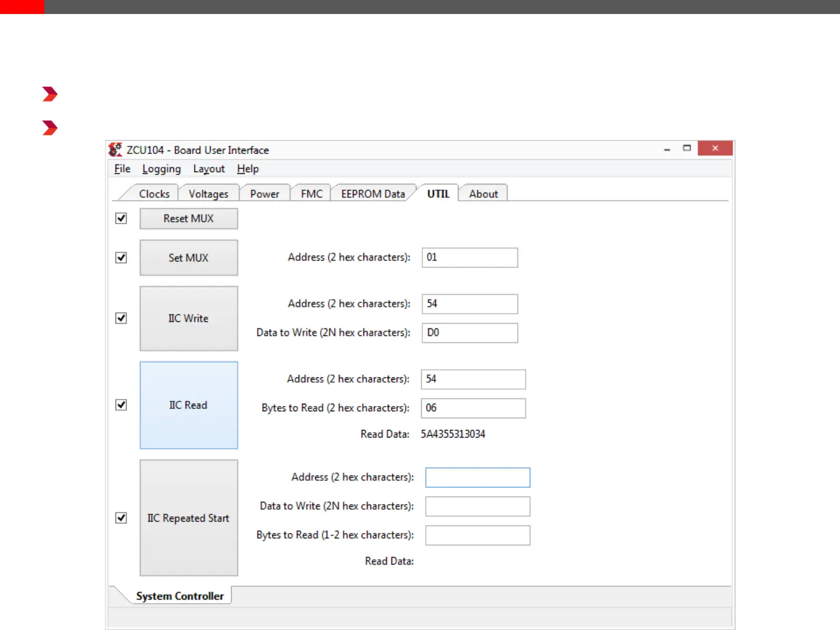Switch to the Clocks tab
840x630 pixels.
coord(154,194)
